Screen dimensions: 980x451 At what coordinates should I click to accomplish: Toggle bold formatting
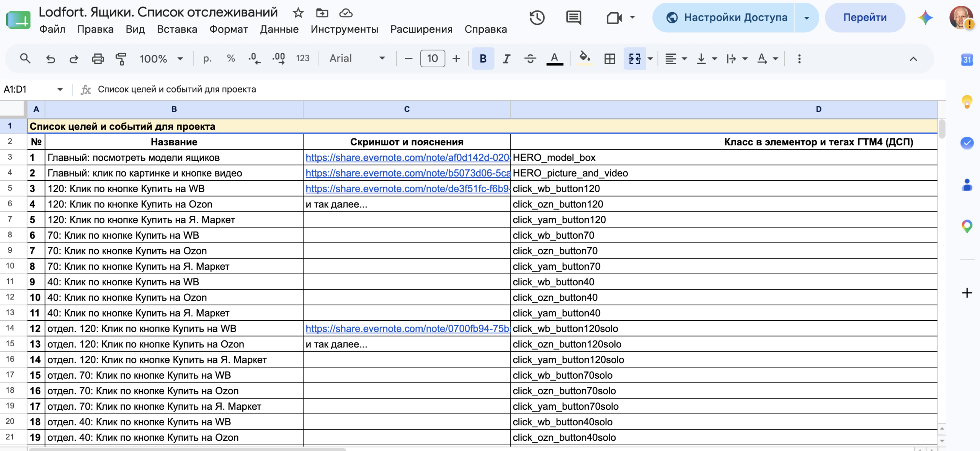tap(483, 59)
